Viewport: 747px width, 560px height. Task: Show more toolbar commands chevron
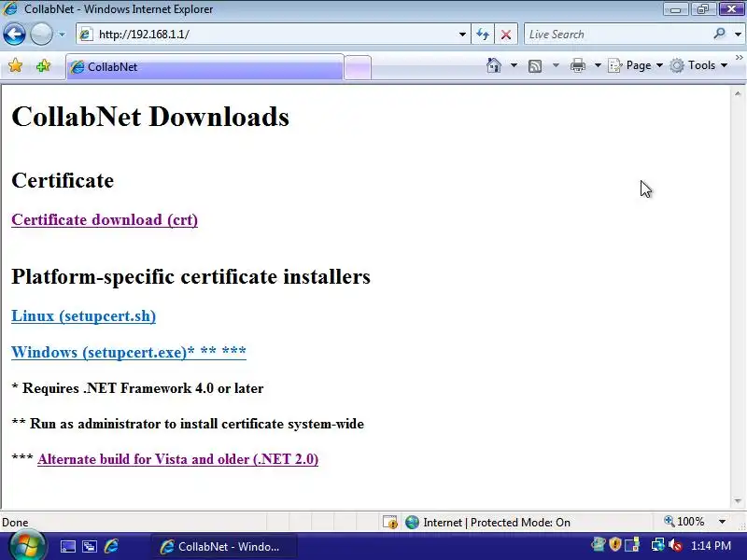tap(739, 57)
